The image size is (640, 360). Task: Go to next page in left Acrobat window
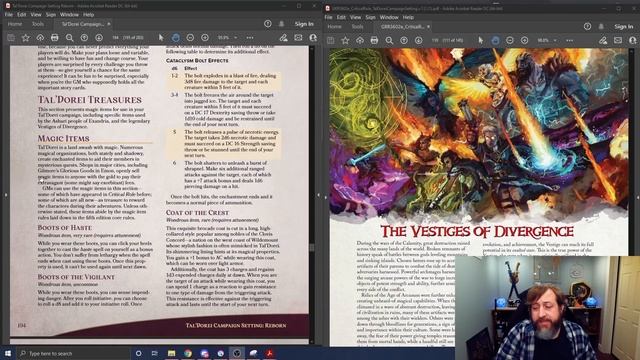[99, 38]
